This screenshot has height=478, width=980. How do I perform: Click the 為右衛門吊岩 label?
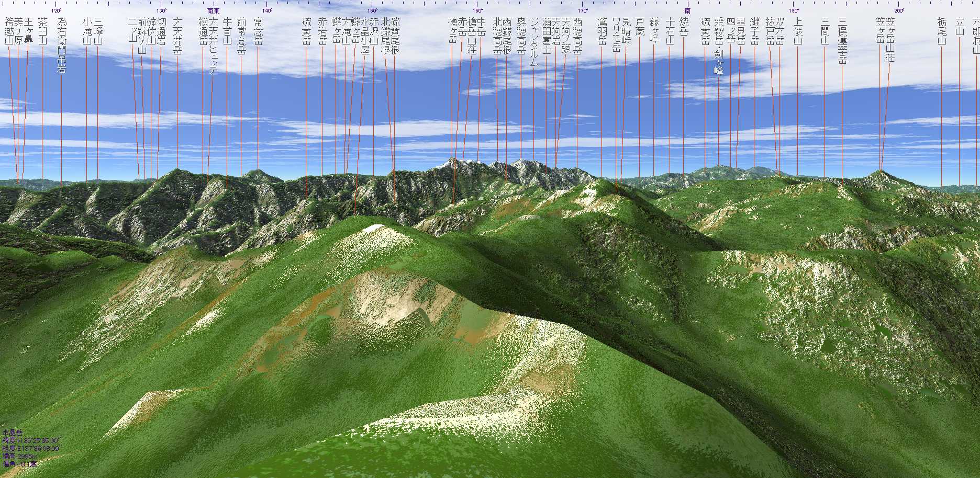[61, 45]
